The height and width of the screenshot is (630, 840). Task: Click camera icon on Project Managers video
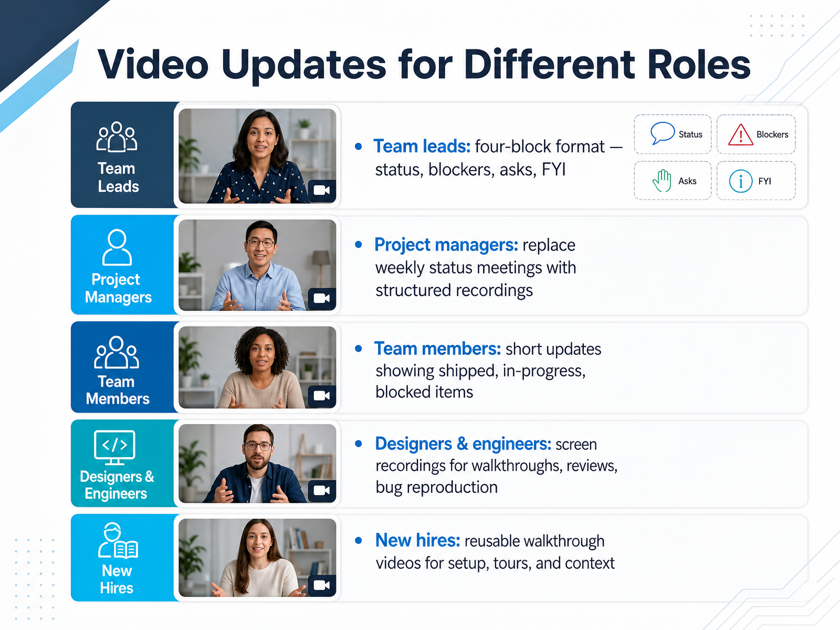coord(322,298)
